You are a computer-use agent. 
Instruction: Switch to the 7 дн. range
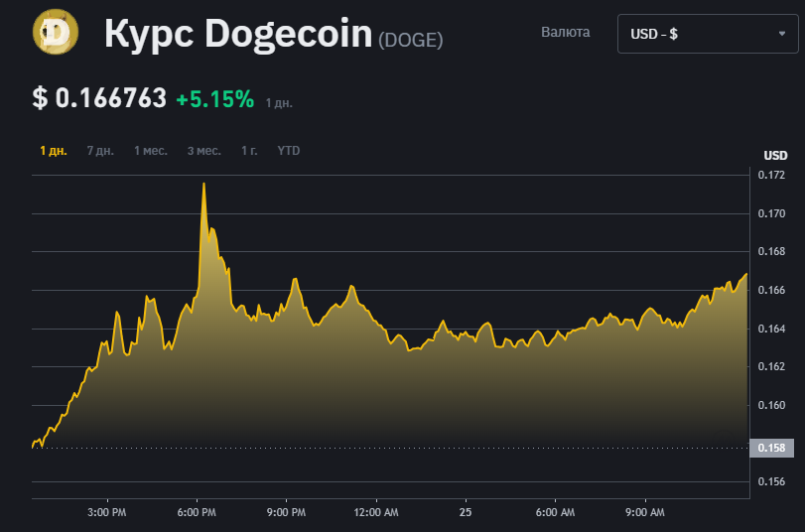pyautogui.click(x=100, y=151)
